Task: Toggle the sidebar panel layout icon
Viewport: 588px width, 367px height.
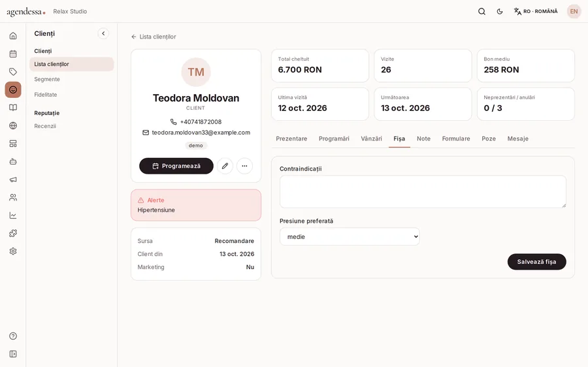Action: pos(13,354)
